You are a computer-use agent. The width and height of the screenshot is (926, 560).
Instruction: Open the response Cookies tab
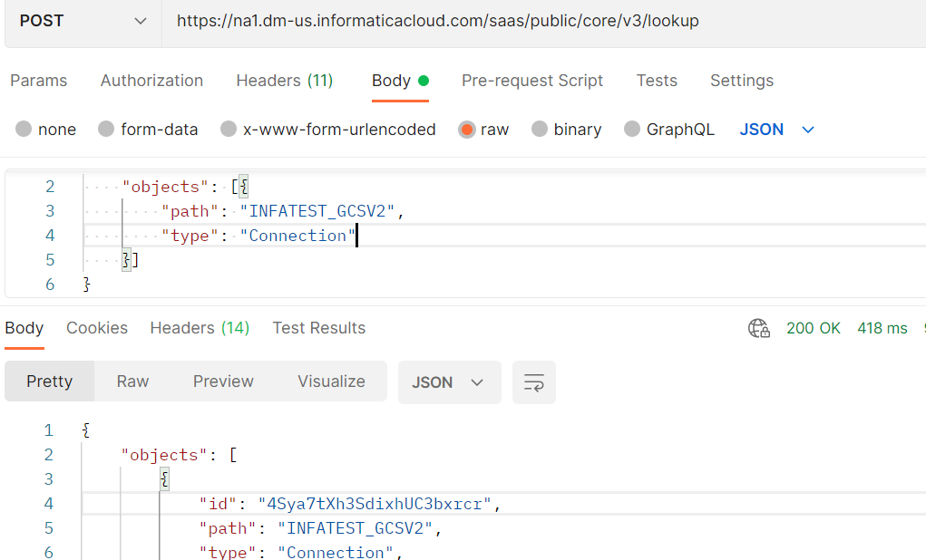point(97,328)
